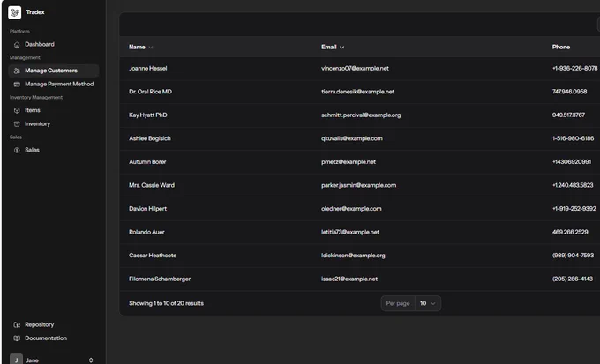Click the Dashboard home icon
Viewport: 600px width, 364px height.
tap(17, 45)
